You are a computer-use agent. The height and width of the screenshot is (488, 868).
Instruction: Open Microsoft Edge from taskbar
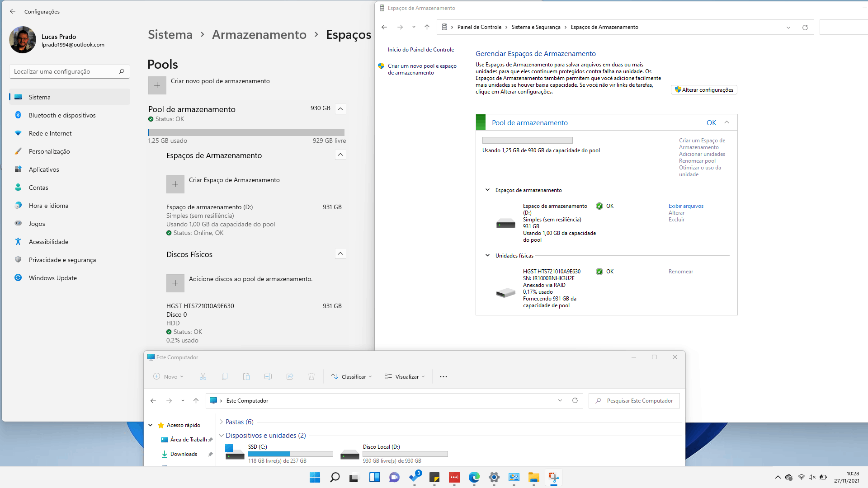[474, 477]
